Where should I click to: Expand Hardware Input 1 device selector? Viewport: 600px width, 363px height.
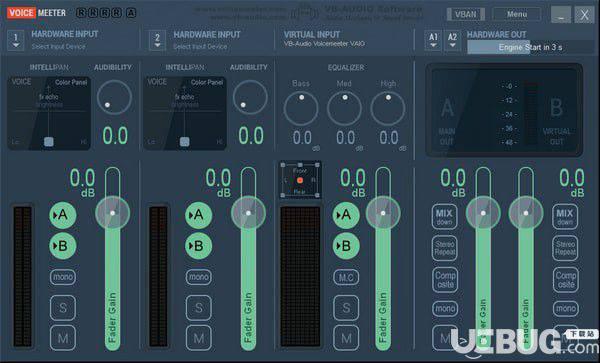pyautogui.click(x=16, y=41)
